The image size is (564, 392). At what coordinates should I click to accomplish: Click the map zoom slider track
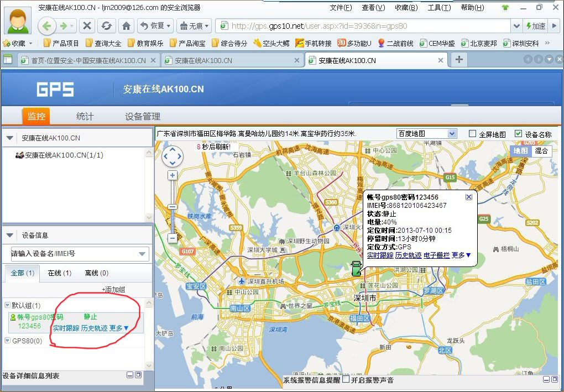[x=173, y=207]
